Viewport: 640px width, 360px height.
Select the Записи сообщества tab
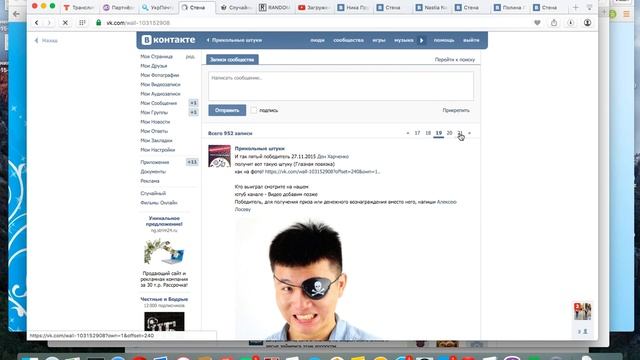point(232,60)
